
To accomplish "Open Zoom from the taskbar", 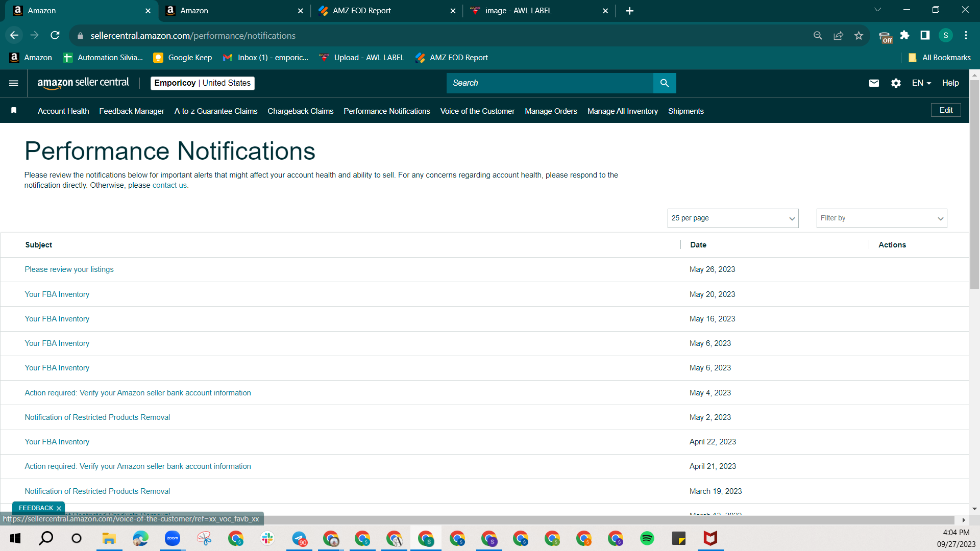I will [173, 538].
